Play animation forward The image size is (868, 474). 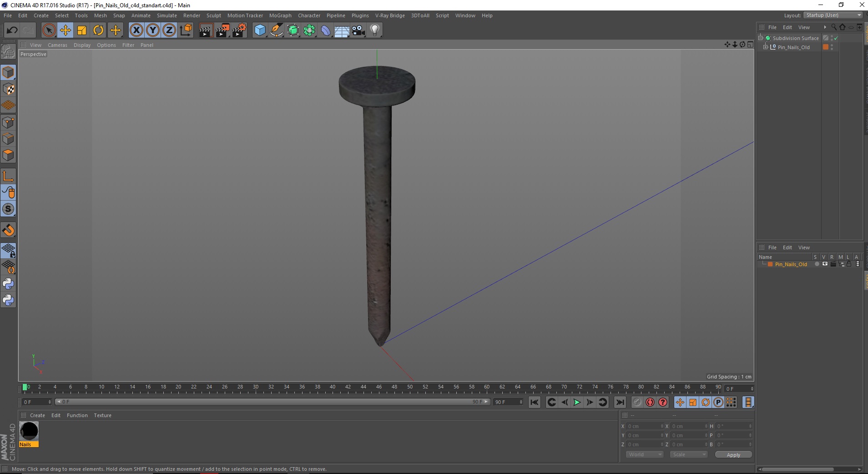577,402
